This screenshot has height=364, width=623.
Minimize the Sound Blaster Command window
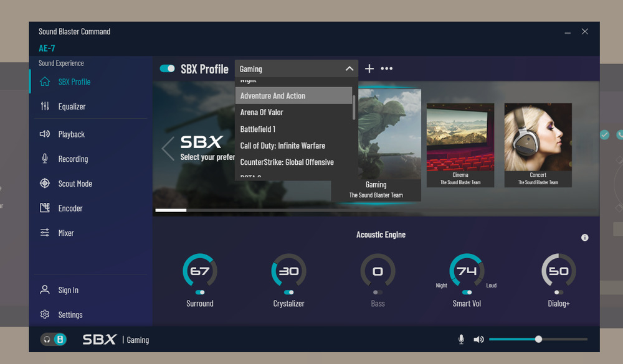coord(568,32)
